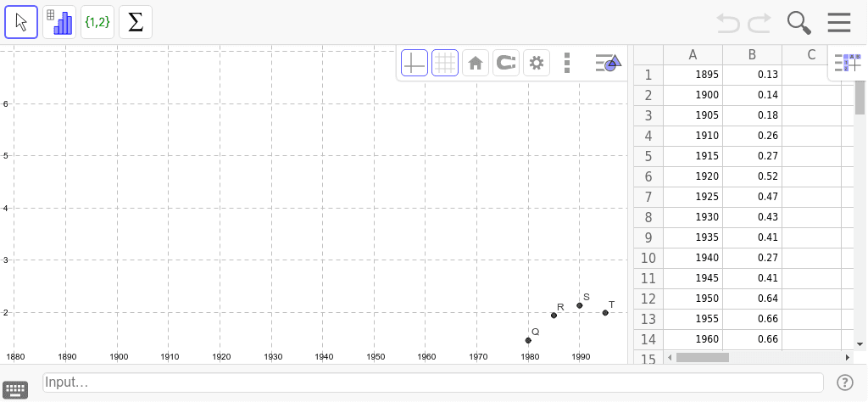Select the Create List {1,2} tool
Viewport: 868px width, 402px height.
click(x=97, y=22)
